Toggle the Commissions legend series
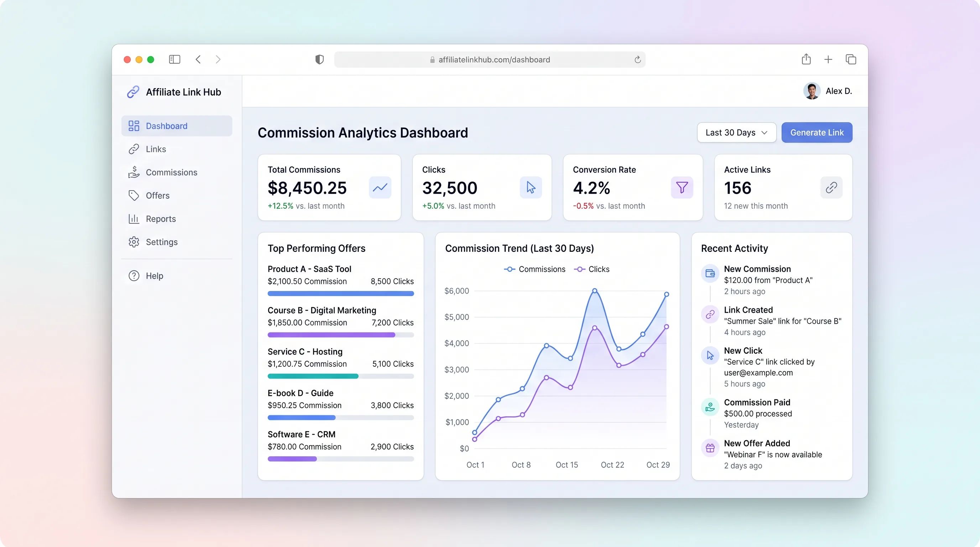 click(x=535, y=269)
